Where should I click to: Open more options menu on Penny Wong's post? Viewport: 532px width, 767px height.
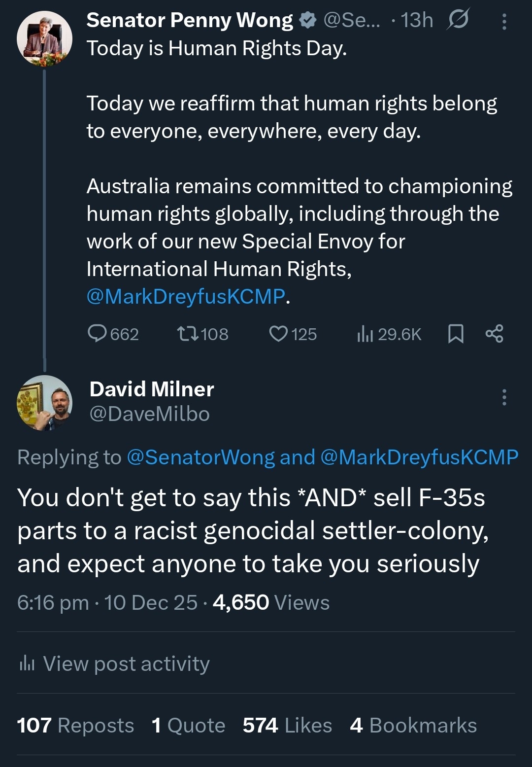click(504, 22)
